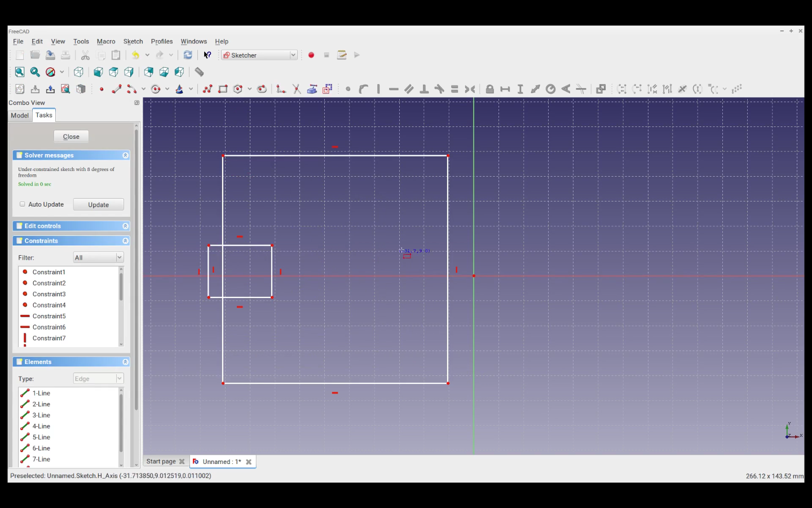
Task: Apply the lock constraint
Action: (489, 89)
